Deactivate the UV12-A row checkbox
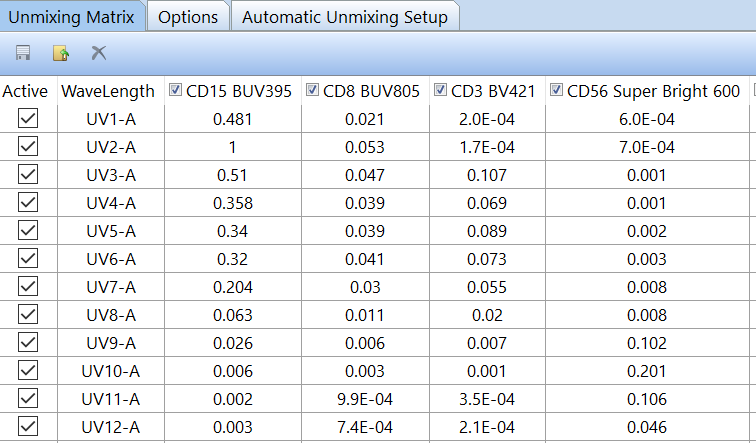Viewport: 756px width, 443px height. [x=28, y=427]
